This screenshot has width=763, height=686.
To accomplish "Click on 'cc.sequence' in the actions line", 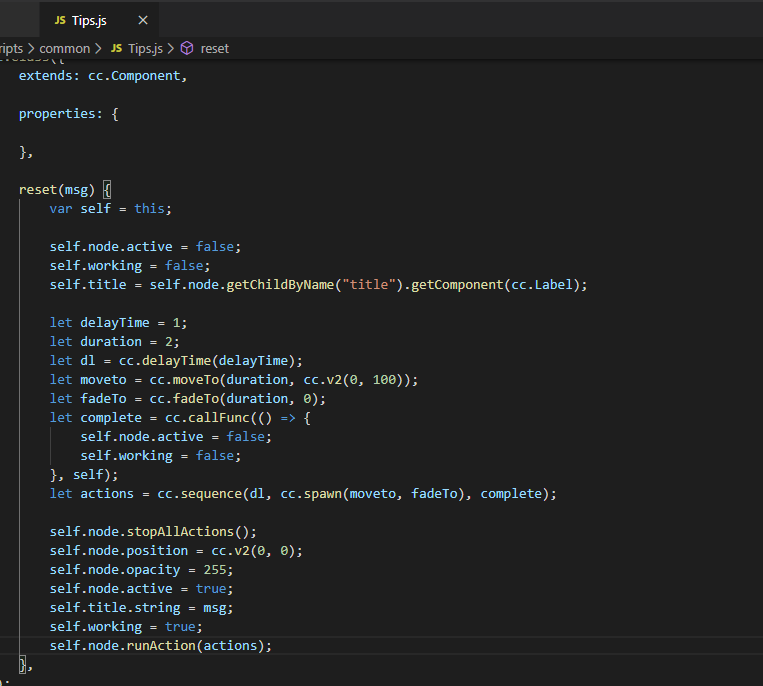I will pos(200,493).
